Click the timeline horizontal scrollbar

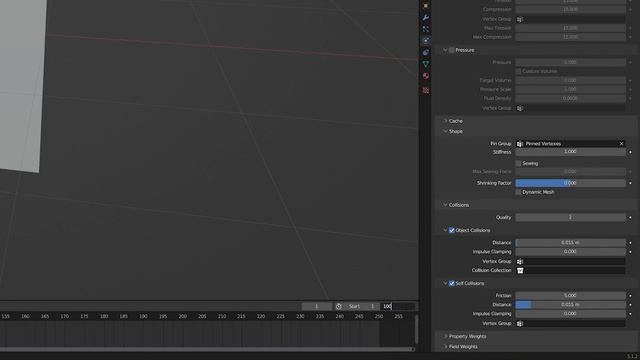[207, 349]
